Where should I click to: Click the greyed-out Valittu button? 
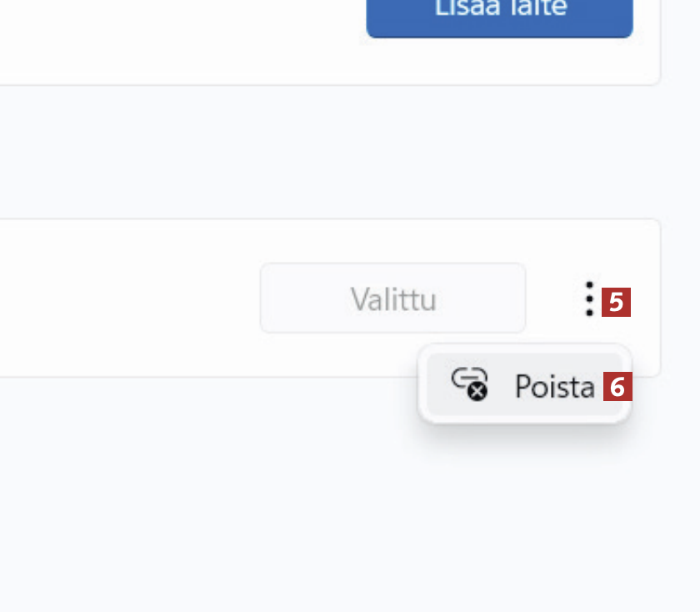[x=392, y=298]
